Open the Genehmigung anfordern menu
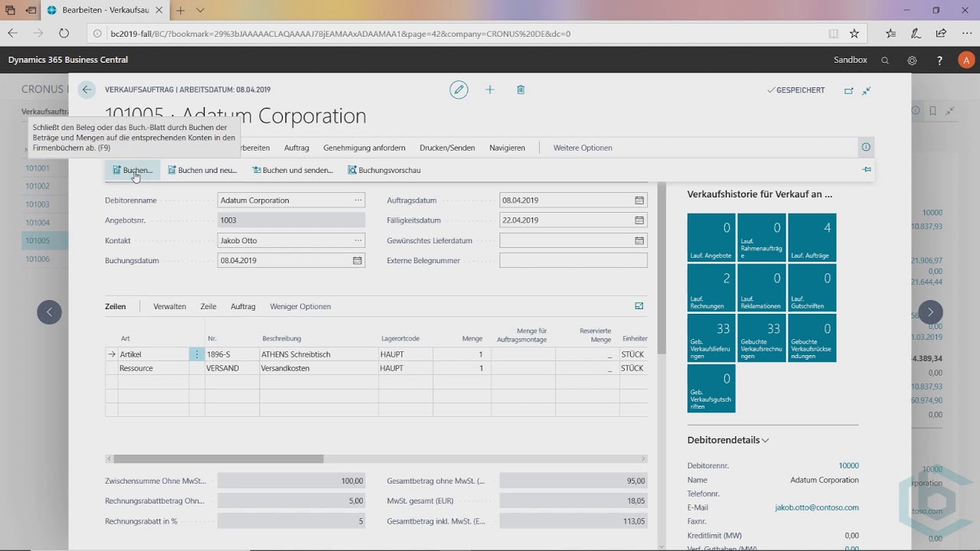 (x=364, y=148)
